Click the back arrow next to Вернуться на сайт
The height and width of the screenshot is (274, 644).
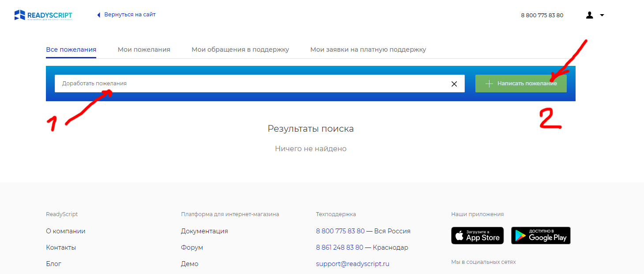pos(99,15)
